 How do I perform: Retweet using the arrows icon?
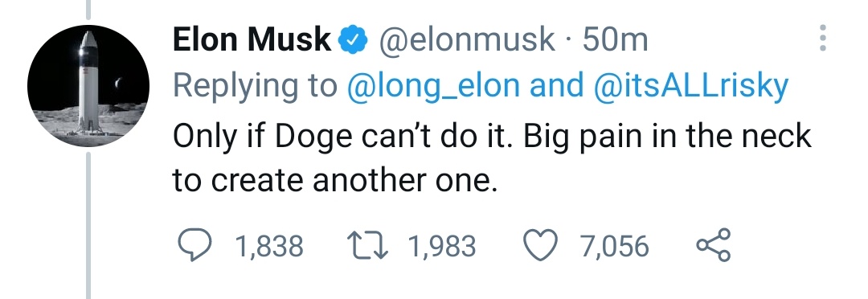[367, 245]
